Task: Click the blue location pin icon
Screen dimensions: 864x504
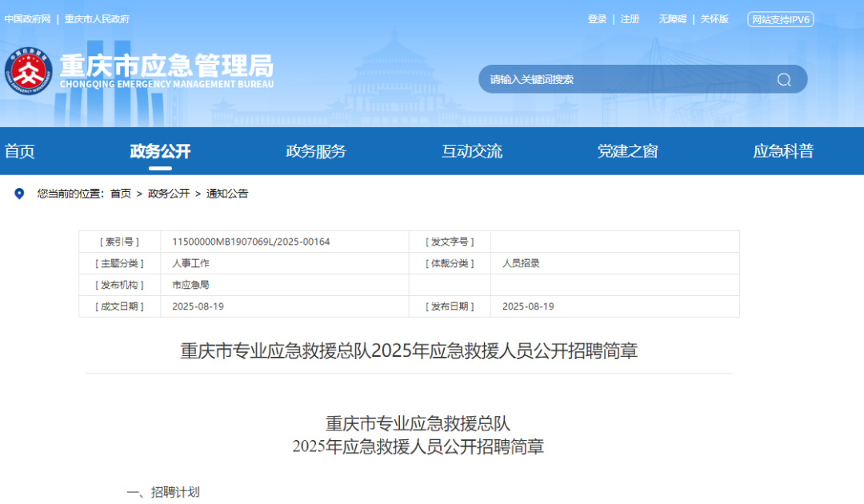Action: tap(20, 194)
